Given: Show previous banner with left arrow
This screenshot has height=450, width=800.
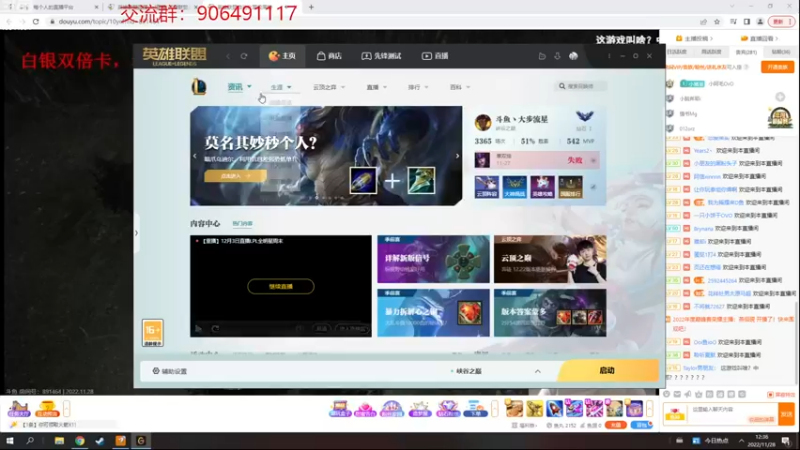Looking at the screenshot, I should tap(195, 156).
